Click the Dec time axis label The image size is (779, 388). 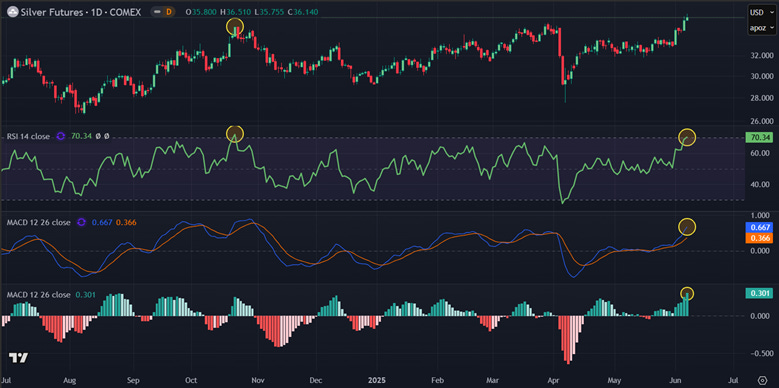315,381
